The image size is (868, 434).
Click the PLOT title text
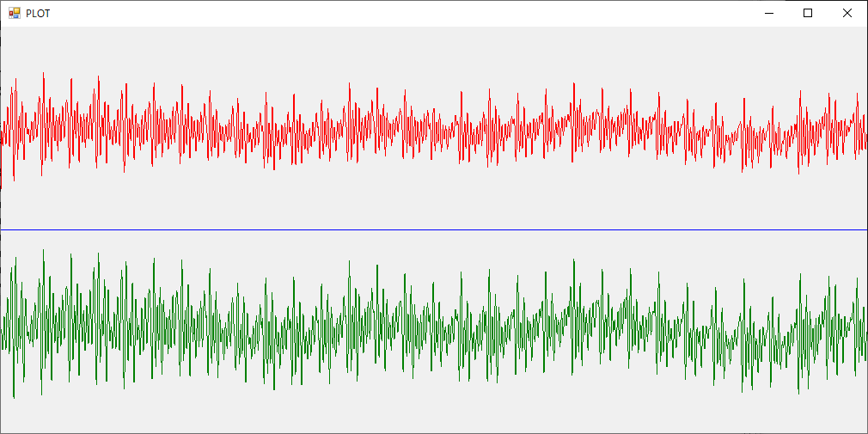(x=38, y=14)
